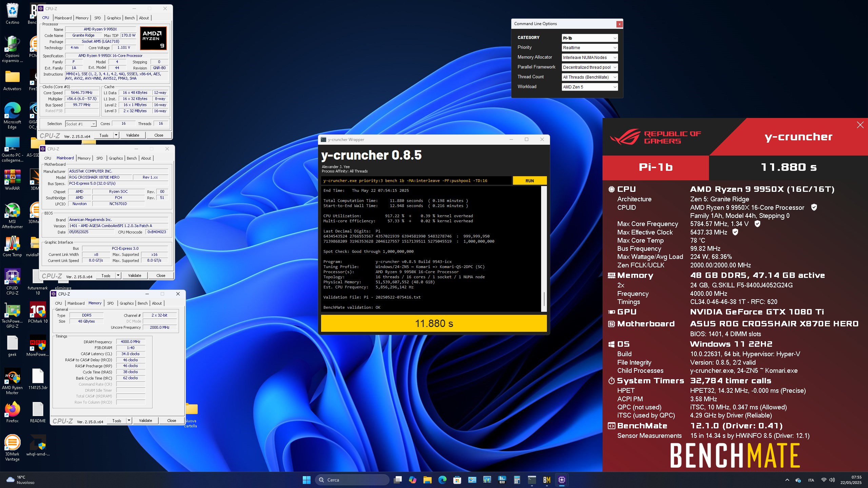Screen dimensions: 868x488
Task: Click the ITA language indicator
Action: [811, 480]
